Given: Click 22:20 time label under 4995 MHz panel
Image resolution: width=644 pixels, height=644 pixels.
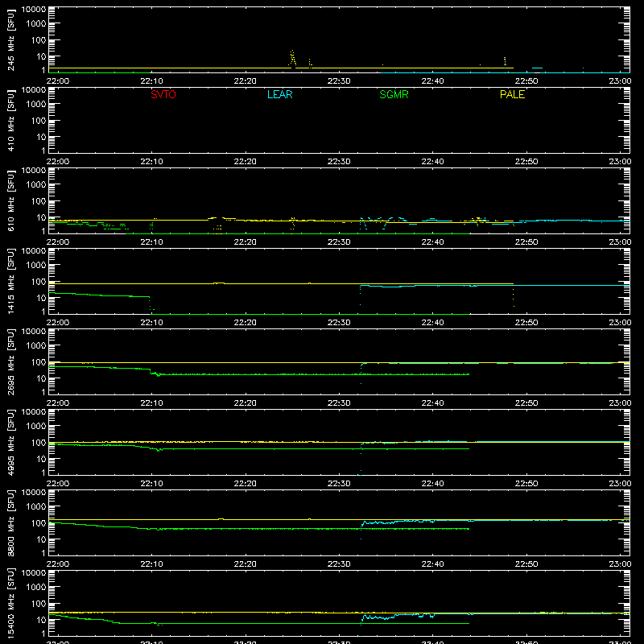Looking at the screenshot, I should click(x=246, y=484).
